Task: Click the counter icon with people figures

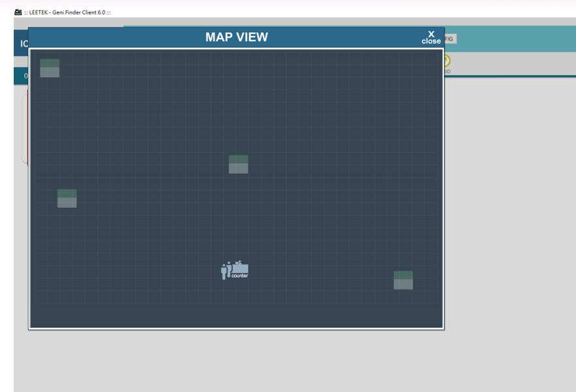Action: coord(234,270)
